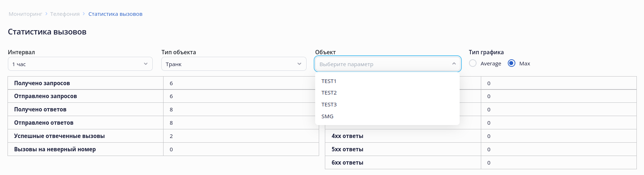The width and height of the screenshot is (644, 175).
Task: Open the Тип объекта dropdown showing Транк
Action: (230, 64)
